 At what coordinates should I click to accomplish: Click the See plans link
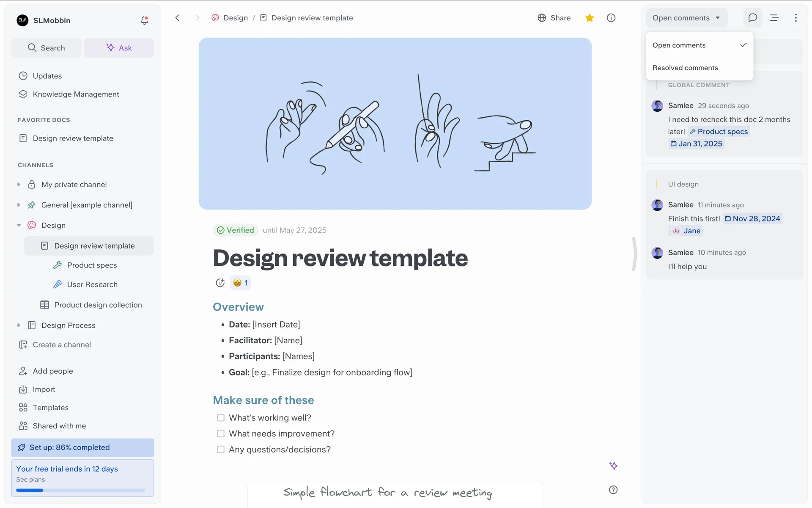click(30, 480)
